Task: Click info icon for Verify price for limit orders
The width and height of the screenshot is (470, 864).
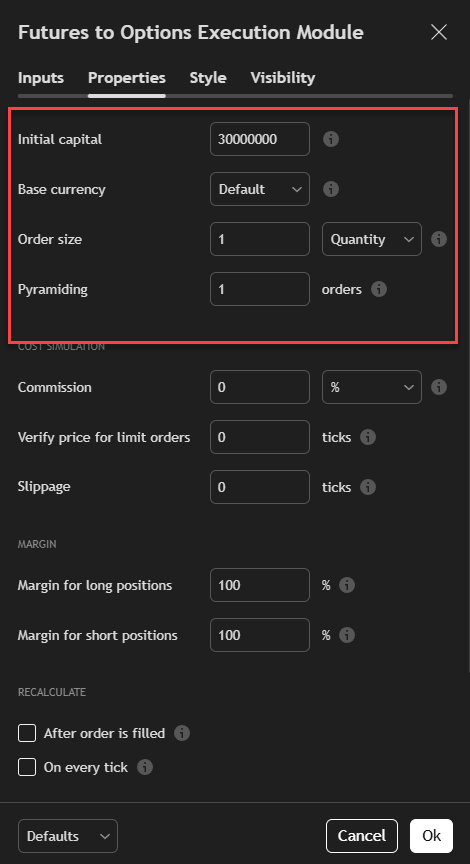Action: (x=368, y=438)
